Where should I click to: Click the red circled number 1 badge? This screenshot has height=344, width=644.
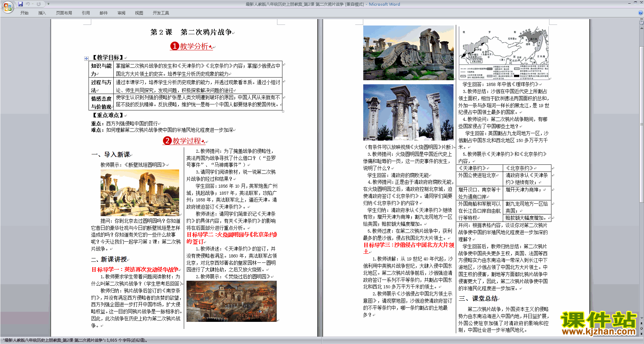[174, 46]
